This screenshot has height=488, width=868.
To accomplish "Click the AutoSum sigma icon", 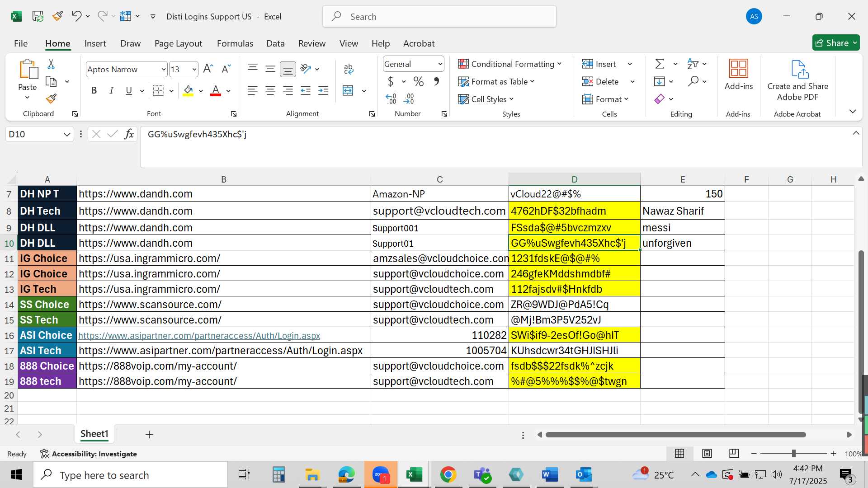I will click(x=660, y=64).
